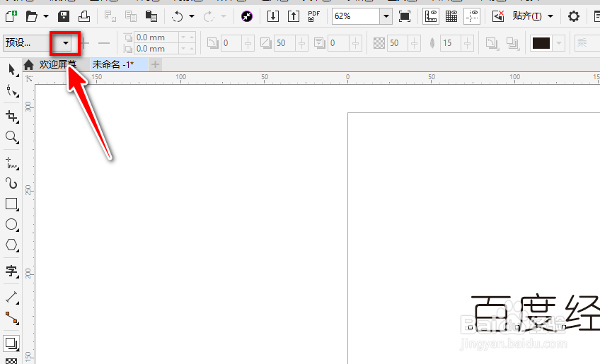The height and width of the screenshot is (364, 600).
Task: Toggle the show guidelines button
Action: (x=472, y=16)
